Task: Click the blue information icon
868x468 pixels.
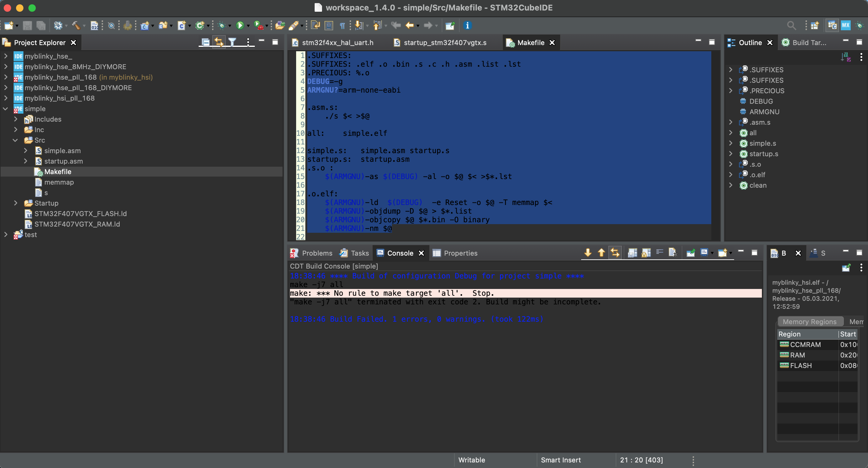Action: [467, 25]
